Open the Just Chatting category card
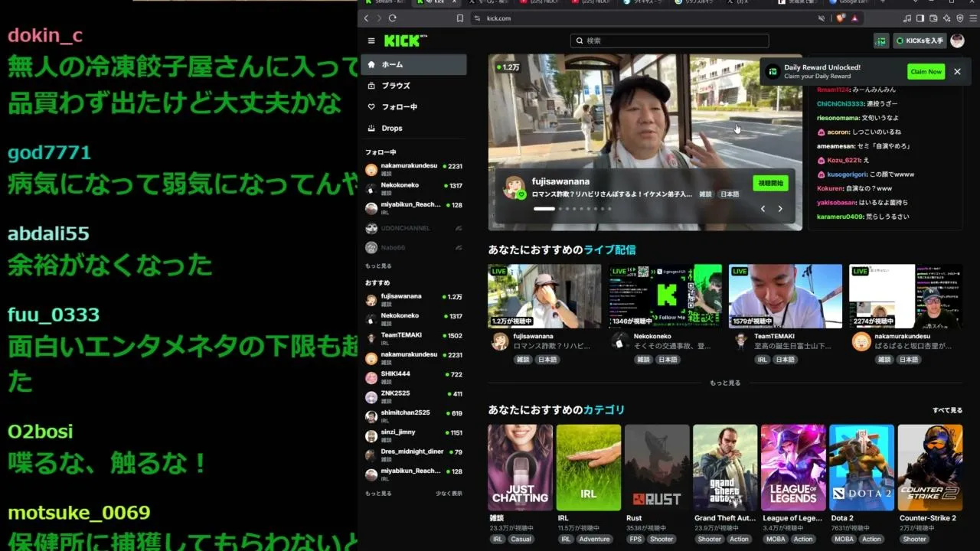Image resolution: width=980 pixels, height=551 pixels. tap(521, 468)
